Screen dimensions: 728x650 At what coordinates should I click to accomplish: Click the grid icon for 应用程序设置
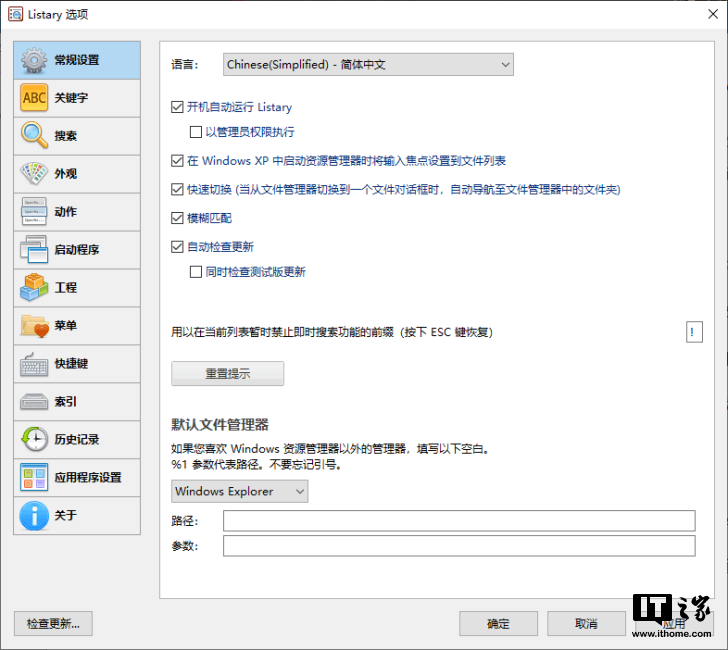(x=34, y=477)
